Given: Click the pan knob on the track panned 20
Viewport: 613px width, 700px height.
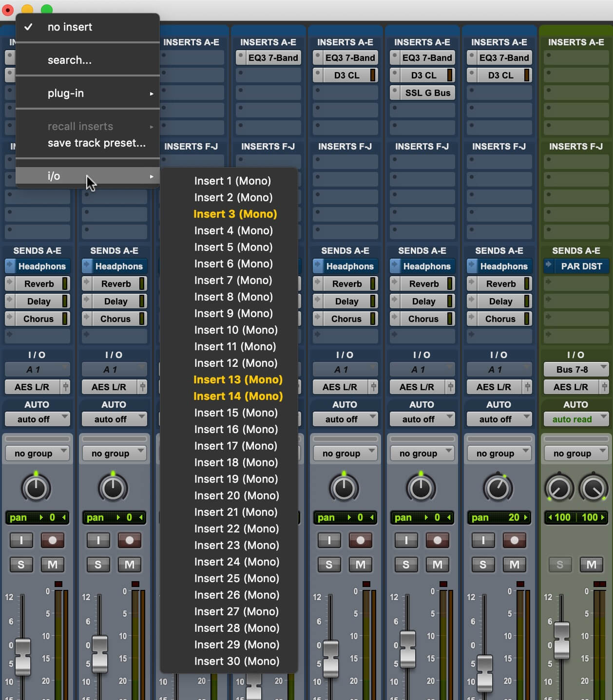Looking at the screenshot, I should click(498, 488).
